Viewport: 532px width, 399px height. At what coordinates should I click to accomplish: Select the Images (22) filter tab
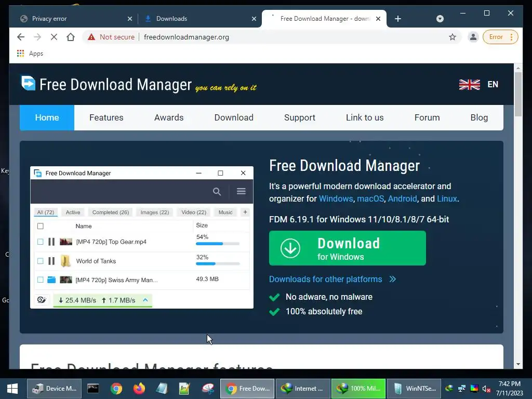pyautogui.click(x=155, y=212)
